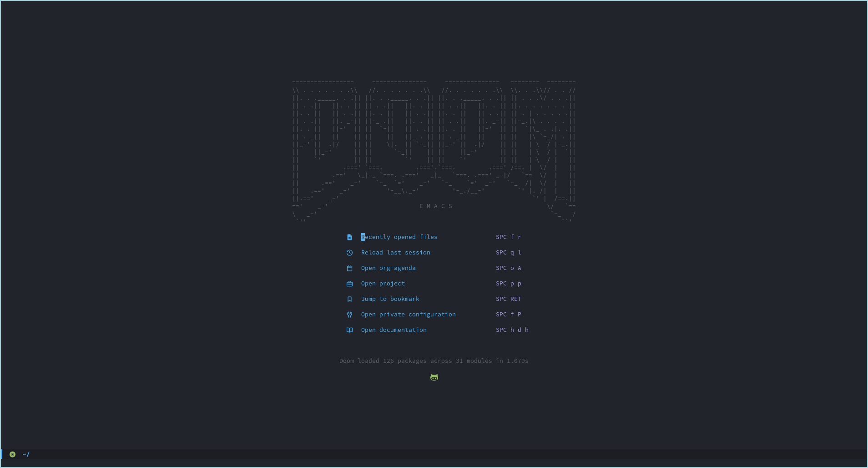Click the ~/ directory in the modeline
Screen dimensions: 868x468
(26, 454)
